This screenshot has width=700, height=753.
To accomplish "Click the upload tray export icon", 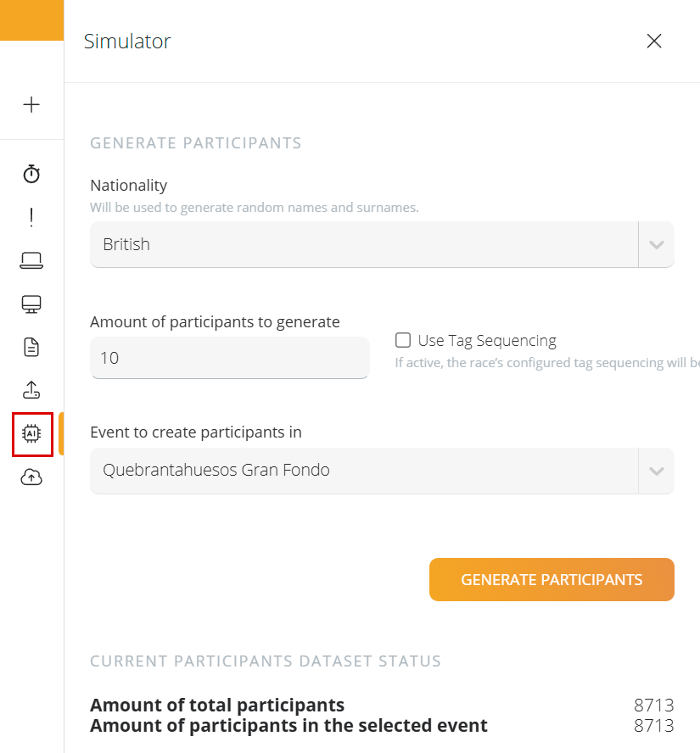I will (31, 390).
